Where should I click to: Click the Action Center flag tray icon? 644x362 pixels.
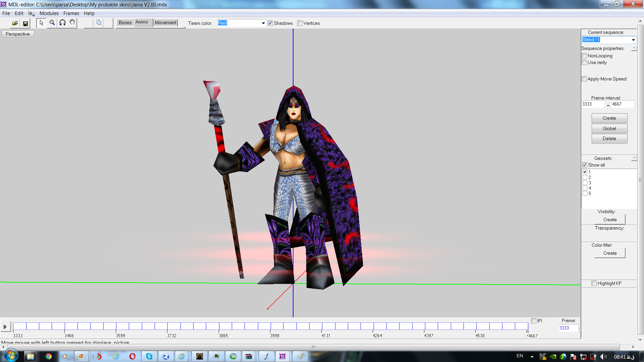click(573, 357)
